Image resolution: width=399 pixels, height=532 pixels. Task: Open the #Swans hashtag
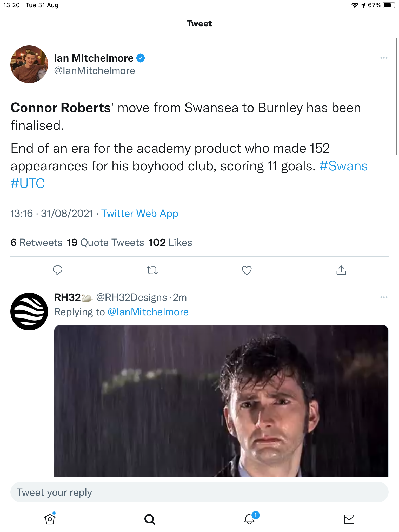343,166
